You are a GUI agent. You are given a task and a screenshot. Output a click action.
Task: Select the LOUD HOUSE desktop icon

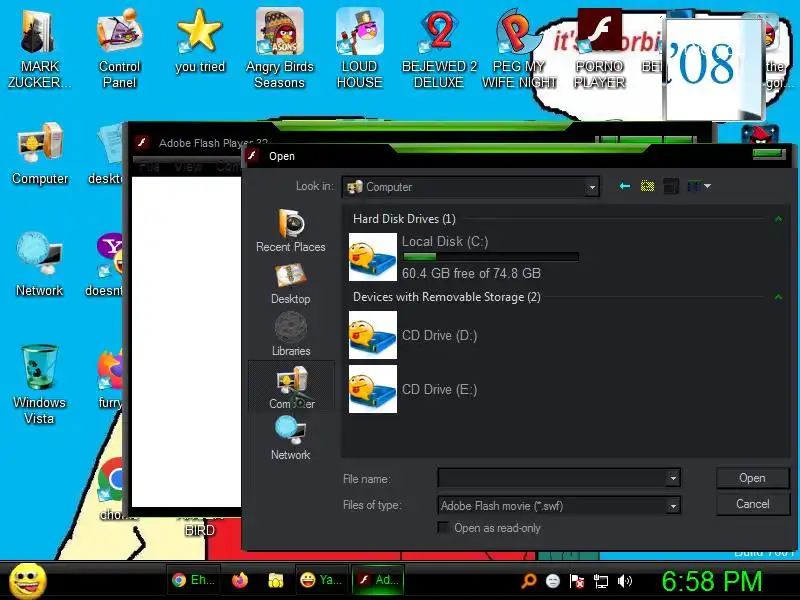click(359, 48)
